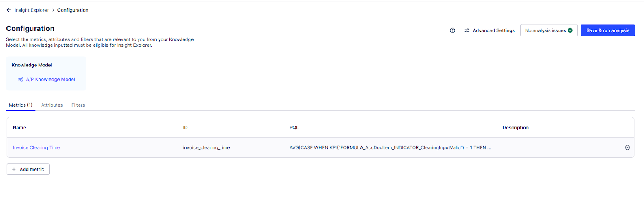Click the plus icon in Add metric
The width and height of the screenshot is (644, 219).
[x=14, y=169]
